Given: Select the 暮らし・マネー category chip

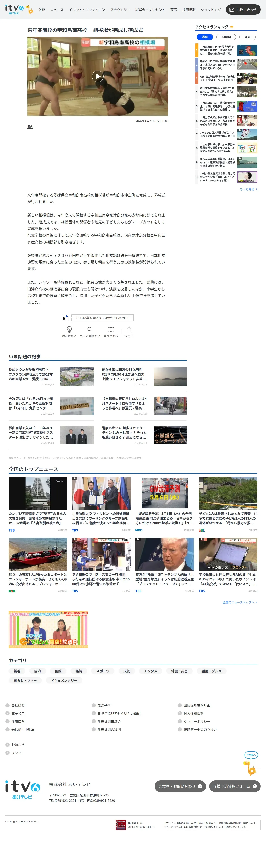Looking at the screenshot, I should pyautogui.click(x=25, y=680).
